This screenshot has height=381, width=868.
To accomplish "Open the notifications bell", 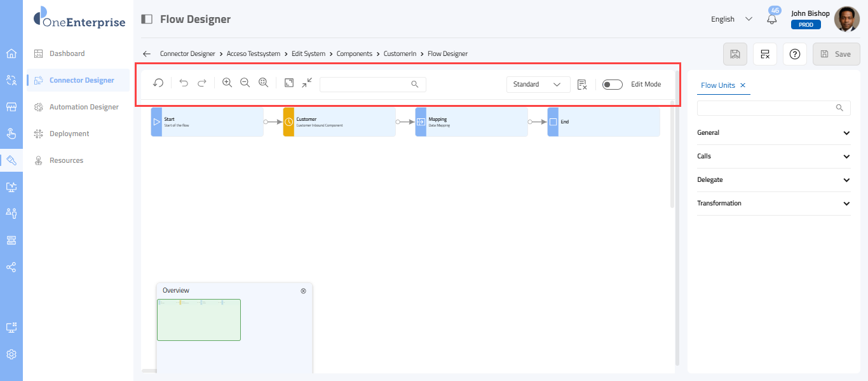I will tap(772, 19).
